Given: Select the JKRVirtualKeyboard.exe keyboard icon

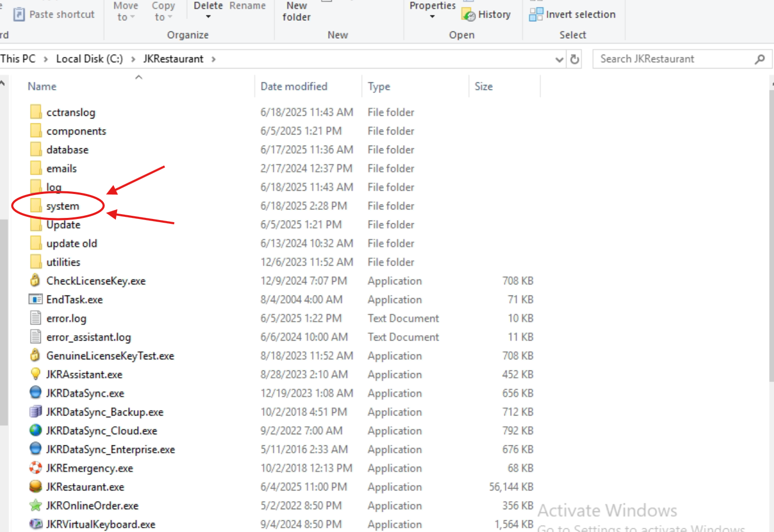Looking at the screenshot, I should pos(36,524).
